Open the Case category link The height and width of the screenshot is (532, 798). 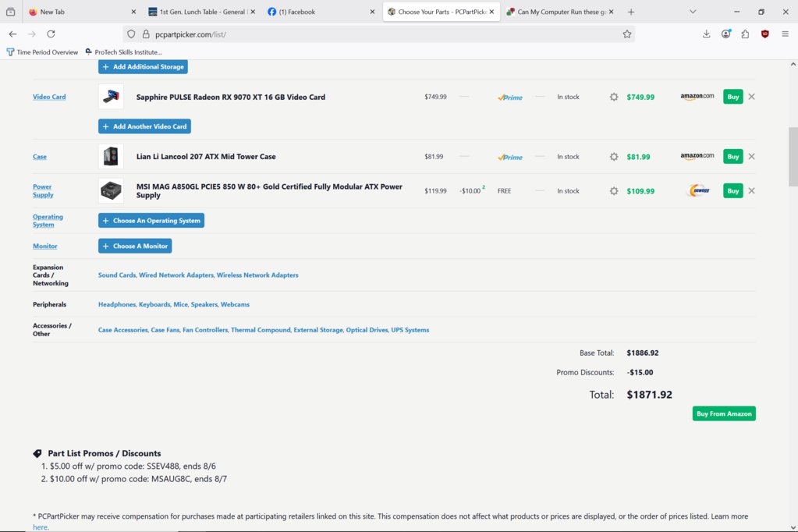(40, 157)
